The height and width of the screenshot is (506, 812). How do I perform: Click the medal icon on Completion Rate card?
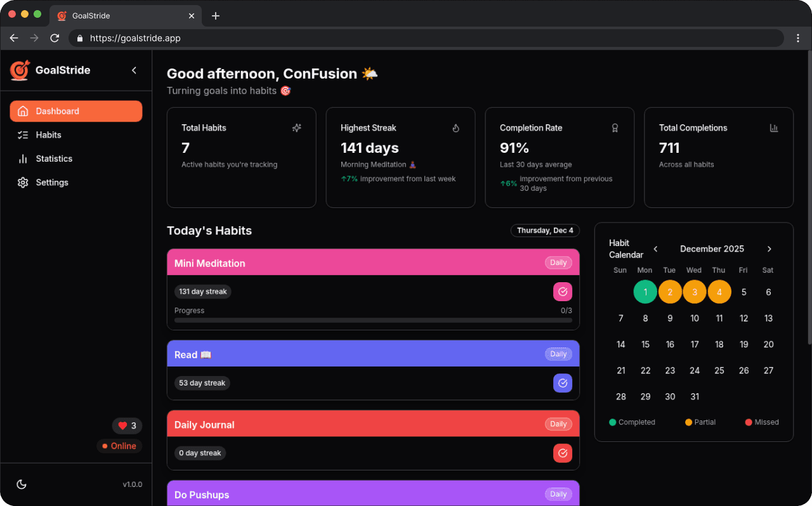pos(615,128)
